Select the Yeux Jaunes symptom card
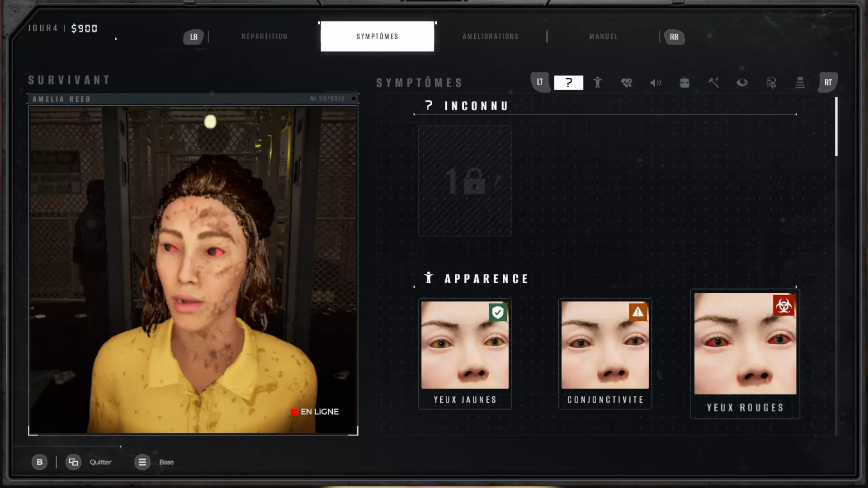The image size is (868, 488). pyautogui.click(x=465, y=353)
